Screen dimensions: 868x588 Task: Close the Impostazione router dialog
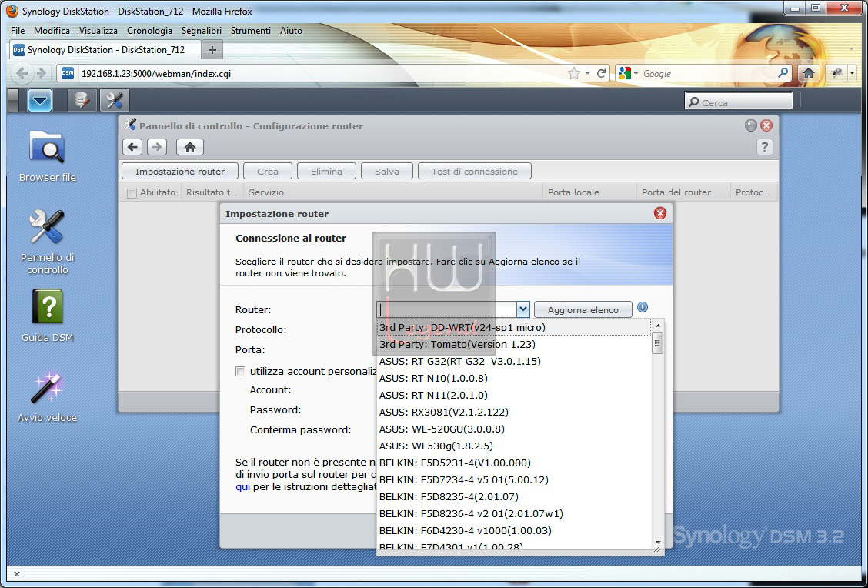[660, 213]
